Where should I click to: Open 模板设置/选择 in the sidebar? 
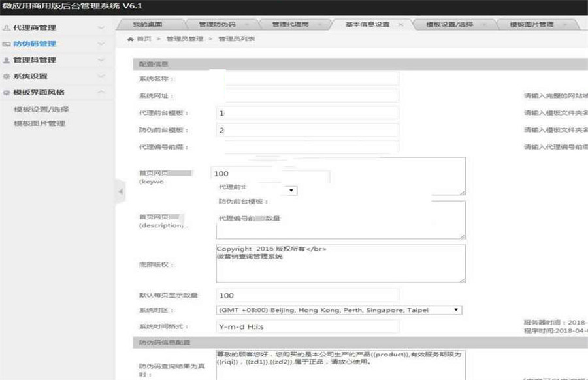point(41,109)
